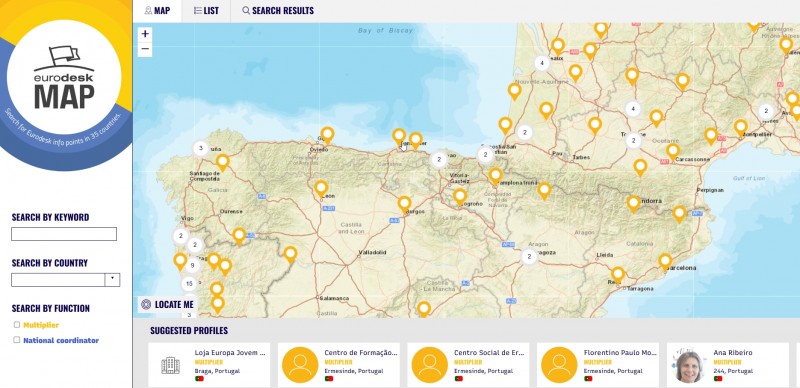Open cluster marker 4 north of Toulouse
Image resolution: width=800 pixels, height=388 pixels.
click(633, 109)
